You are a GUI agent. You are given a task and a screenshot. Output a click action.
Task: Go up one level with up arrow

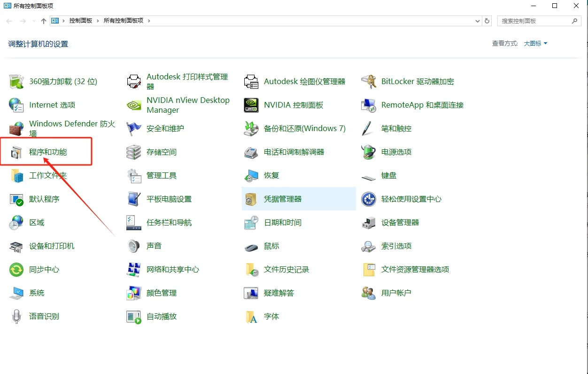coord(44,21)
